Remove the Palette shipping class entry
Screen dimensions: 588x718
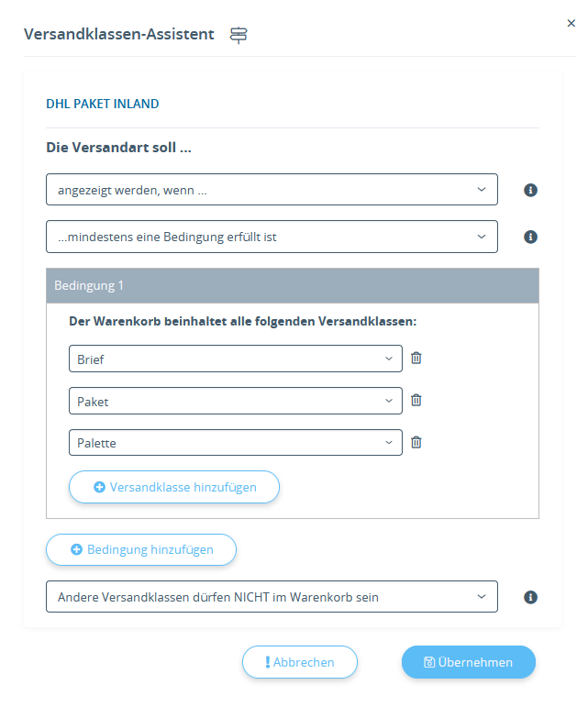tap(416, 443)
